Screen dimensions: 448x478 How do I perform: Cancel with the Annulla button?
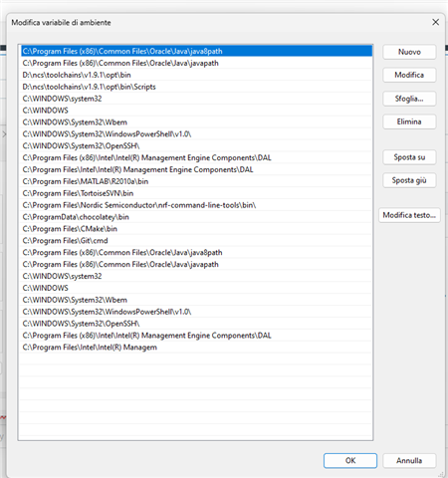click(x=409, y=461)
